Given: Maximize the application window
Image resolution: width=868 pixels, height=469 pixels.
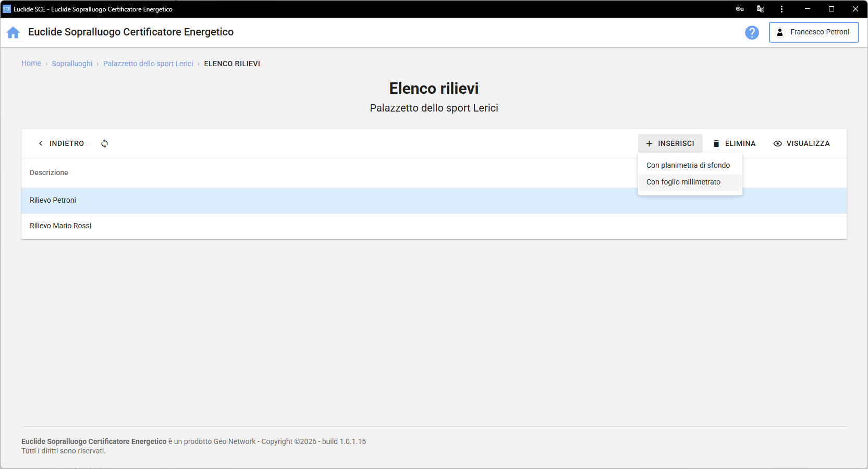Looking at the screenshot, I should pos(831,9).
